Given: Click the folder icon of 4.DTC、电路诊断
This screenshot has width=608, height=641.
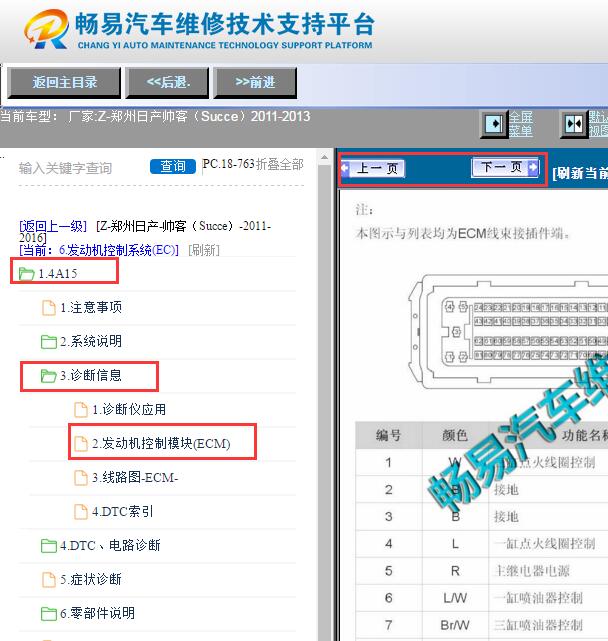Looking at the screenshot, I should pyautogui.click(x=49, y=545).
